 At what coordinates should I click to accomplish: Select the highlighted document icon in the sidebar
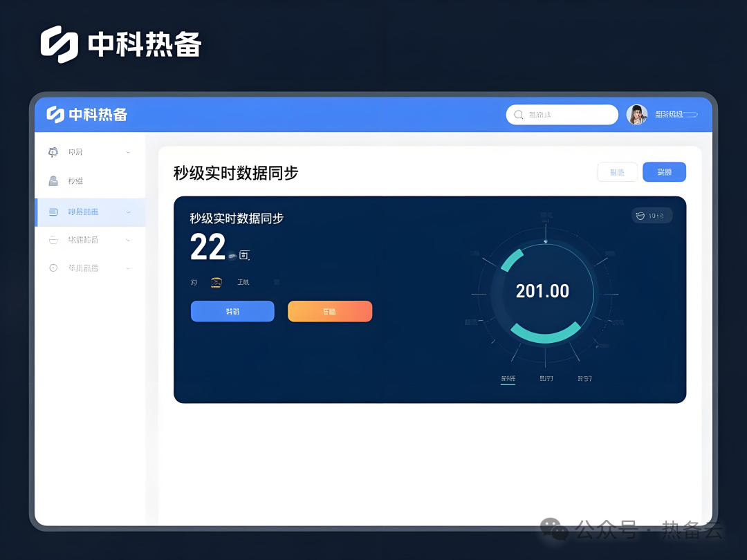(53, 212)
